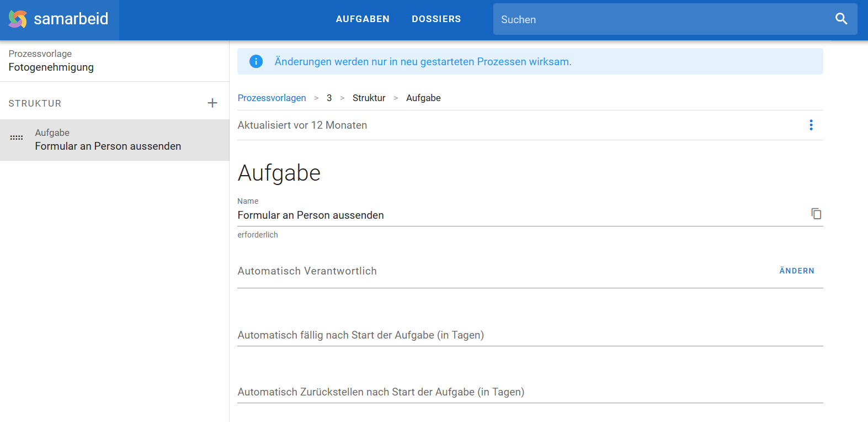Click the 'Automatisch fällig' days field
The width and height of the screenshot is (868, 422).
click(530, 335)
